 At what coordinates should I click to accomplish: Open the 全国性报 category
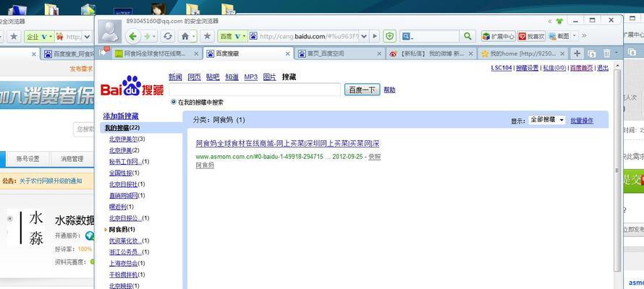[120, 173]
